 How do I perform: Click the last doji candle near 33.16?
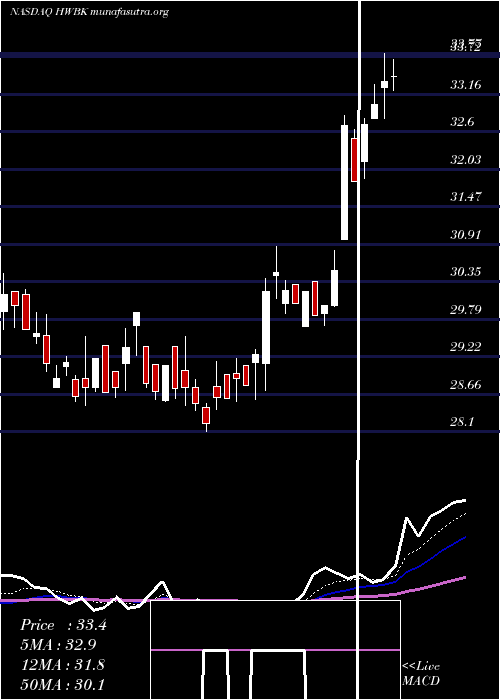pyautogui.click(x=394, y=75)
